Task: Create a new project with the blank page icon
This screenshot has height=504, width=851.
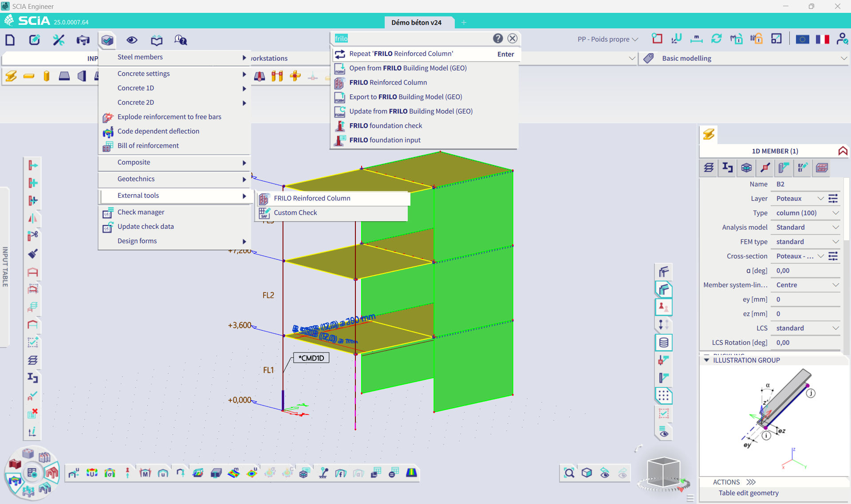Action: [x=10, y=39]
